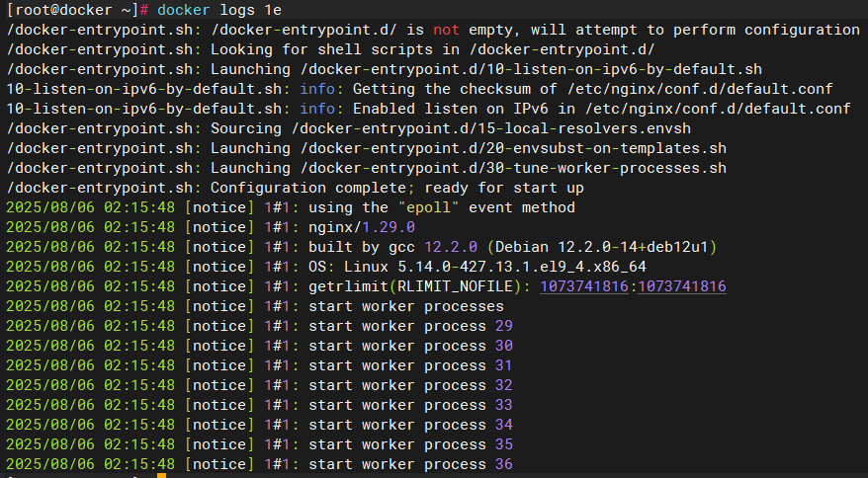Screen dimensions: 868x478
Task: Click worker process number 33
Action: pos(504,405)
